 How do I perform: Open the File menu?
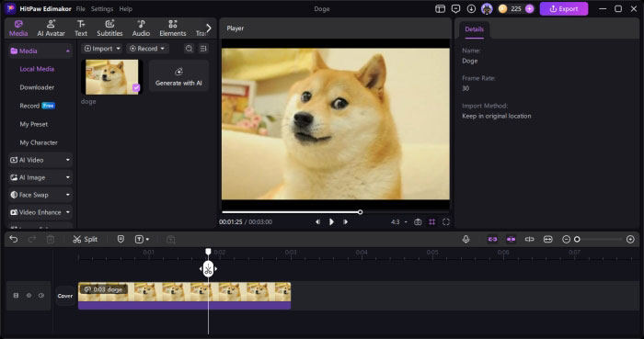[x=81, y=8]
